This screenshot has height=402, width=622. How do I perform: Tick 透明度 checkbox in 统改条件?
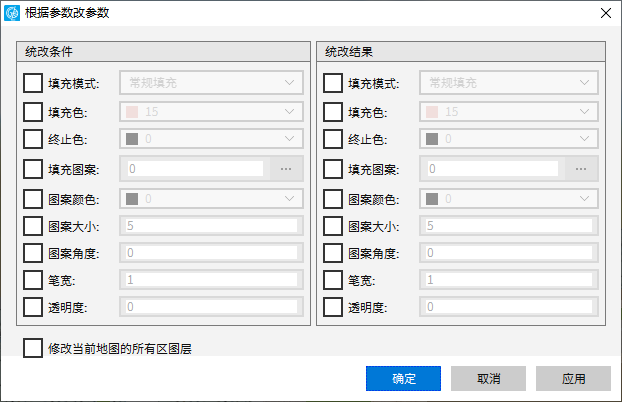pyautogui.click(x=33, y=307)
